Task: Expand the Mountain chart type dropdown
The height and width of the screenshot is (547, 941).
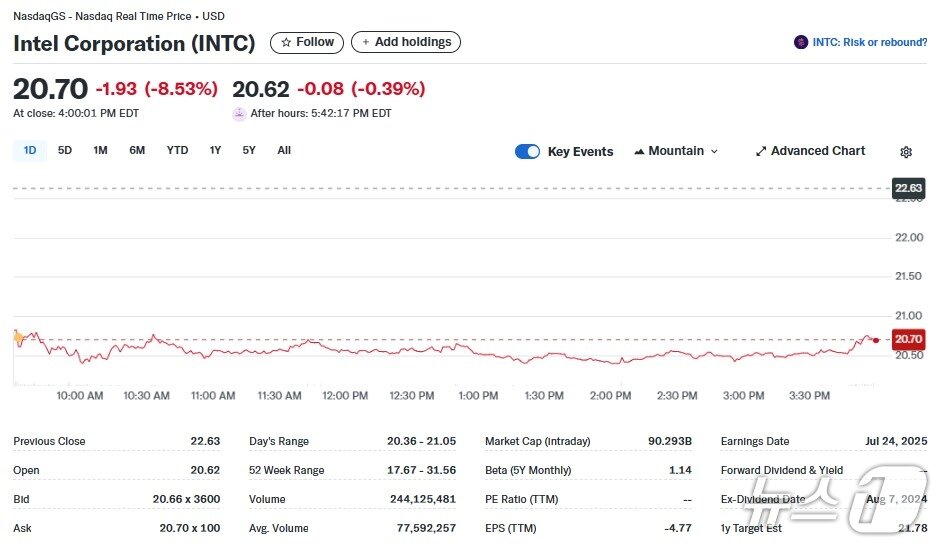Action: pos(713,151)
